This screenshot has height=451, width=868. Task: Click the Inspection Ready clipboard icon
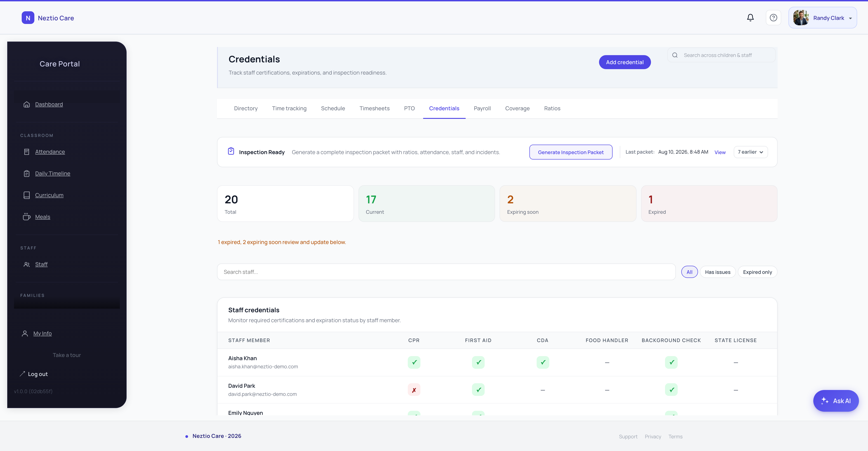pos(231,151)
